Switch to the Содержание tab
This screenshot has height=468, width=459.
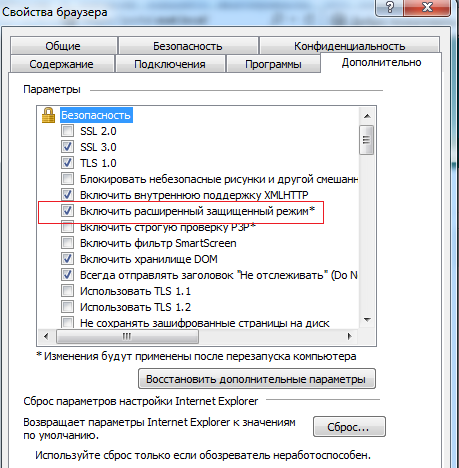point(62,64)
